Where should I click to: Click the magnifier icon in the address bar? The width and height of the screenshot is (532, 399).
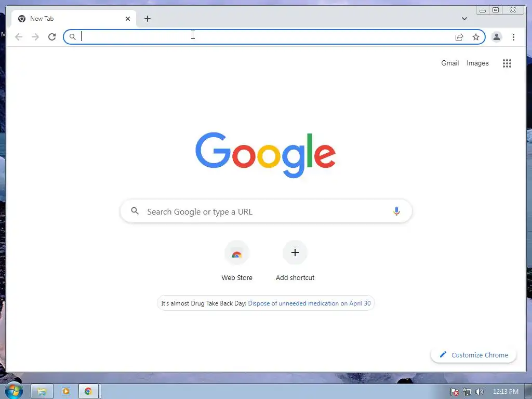[x=72, y=37]
